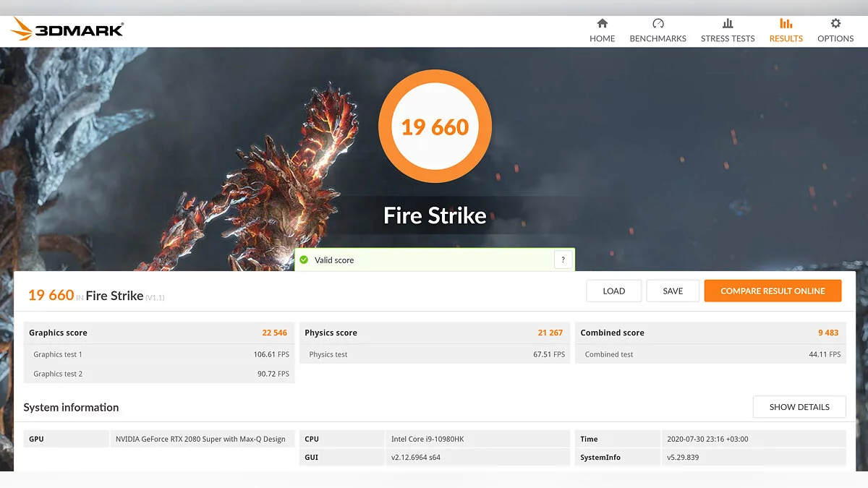Screen dimensions: 868x488
Task: Click the green Valid score checkmark icon
Action: (304, 260)
